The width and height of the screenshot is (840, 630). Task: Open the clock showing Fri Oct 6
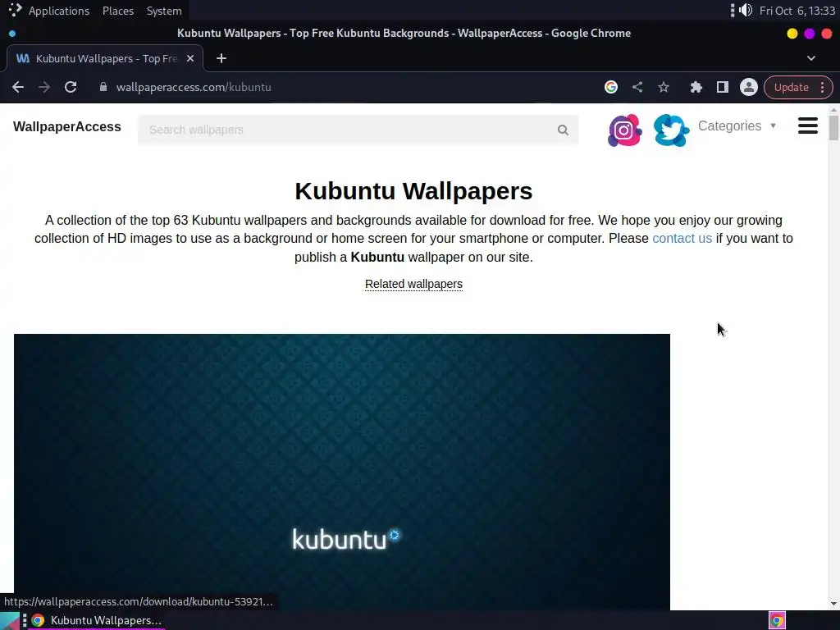pyautogui.click(x=797, y=11)
